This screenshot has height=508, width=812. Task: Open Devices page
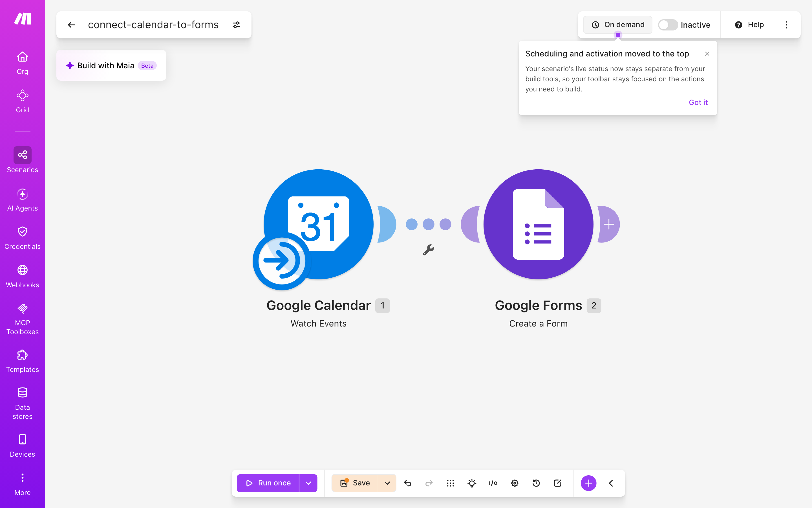click(x=23, y=446)
